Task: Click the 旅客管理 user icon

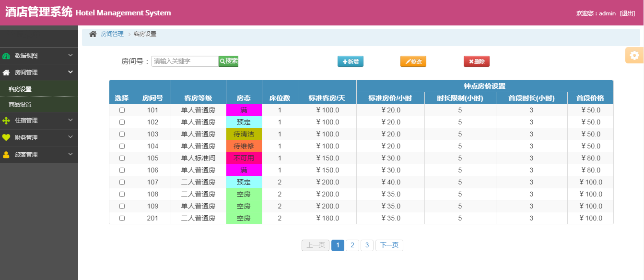Action: [x=6, y=155]
